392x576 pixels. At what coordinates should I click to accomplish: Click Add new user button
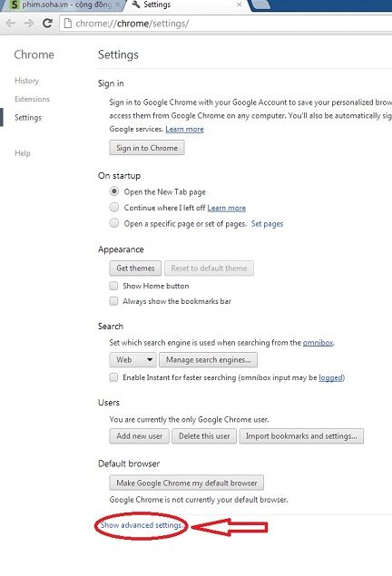140,436
